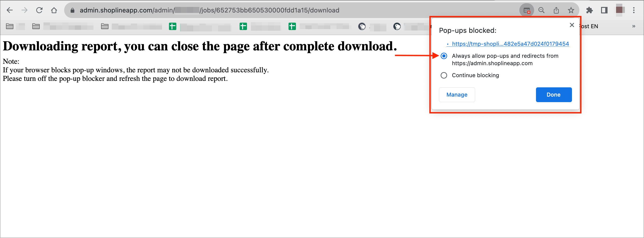
Task: Click 'If your browser blocks pop-up windows' line
Action: (x=136, y=70)
